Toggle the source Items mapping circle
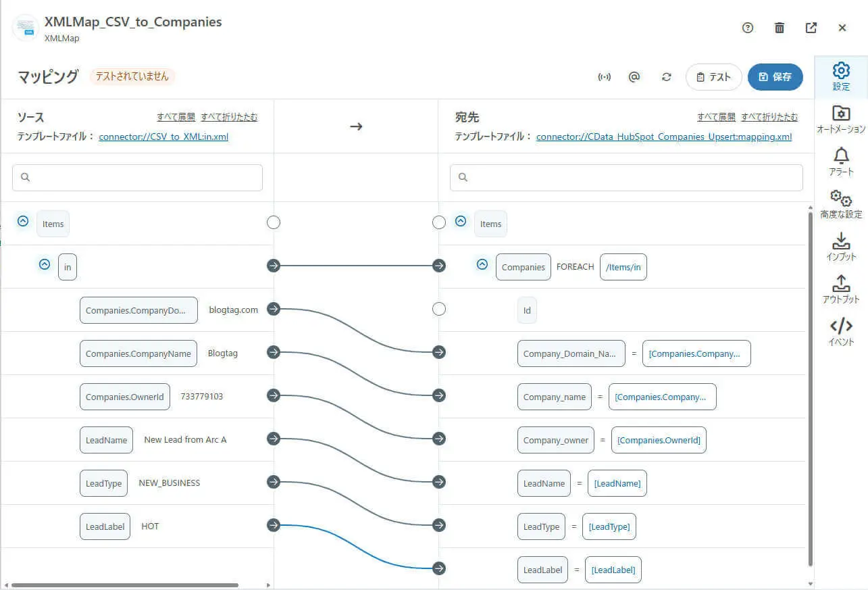Screen dimensions: 868x590 click(x=274, y=222)
